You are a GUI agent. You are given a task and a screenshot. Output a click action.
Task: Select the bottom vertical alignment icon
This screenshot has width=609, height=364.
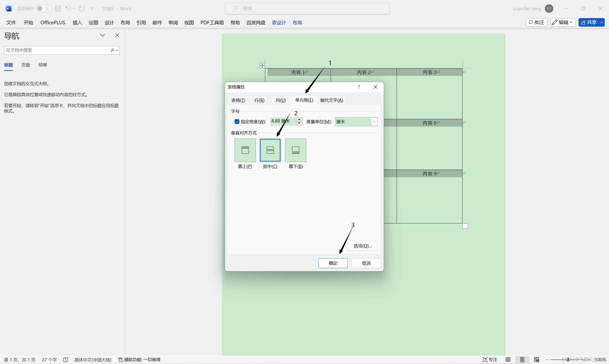295,150
